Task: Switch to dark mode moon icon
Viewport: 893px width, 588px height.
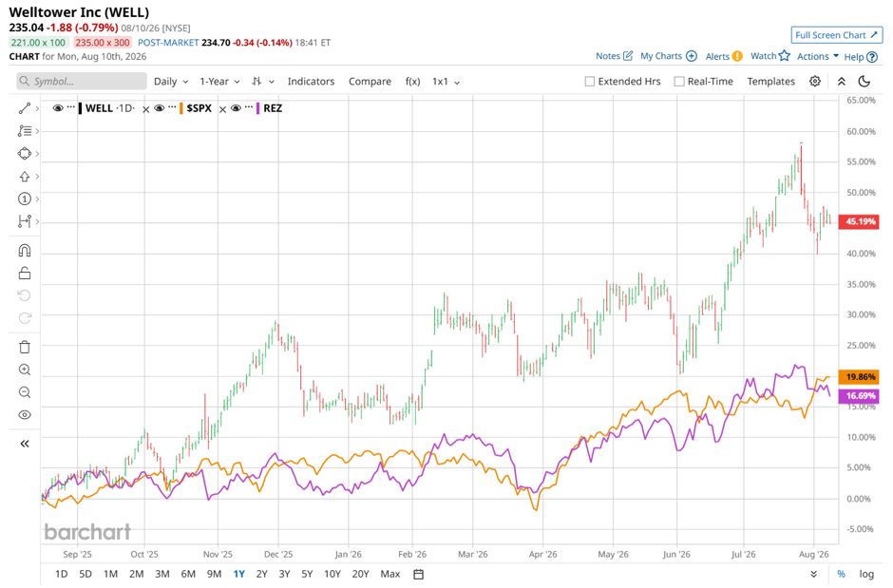Action: click(864, 82)
